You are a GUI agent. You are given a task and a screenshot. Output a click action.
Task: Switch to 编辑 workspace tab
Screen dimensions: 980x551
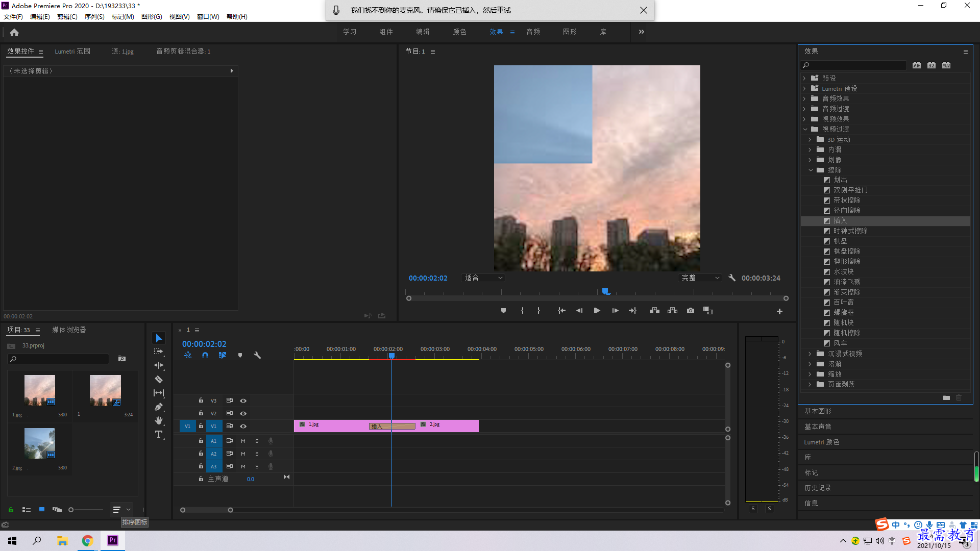point(423,32)
